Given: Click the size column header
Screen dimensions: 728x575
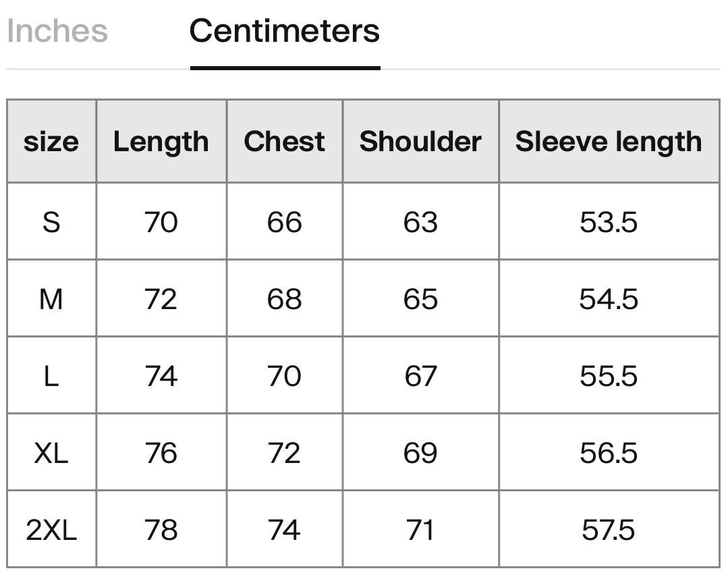Looking at the screenshot, I should (x=51, y=141).
